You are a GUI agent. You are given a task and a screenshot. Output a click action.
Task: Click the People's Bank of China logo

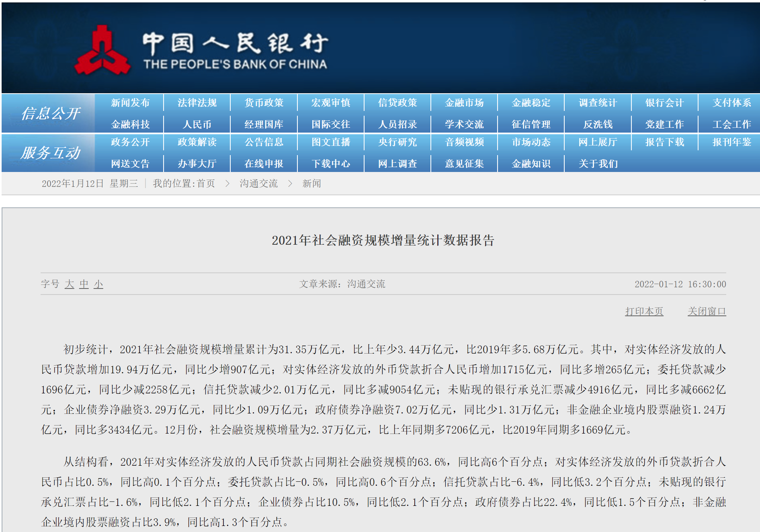(x=201, y=50)
